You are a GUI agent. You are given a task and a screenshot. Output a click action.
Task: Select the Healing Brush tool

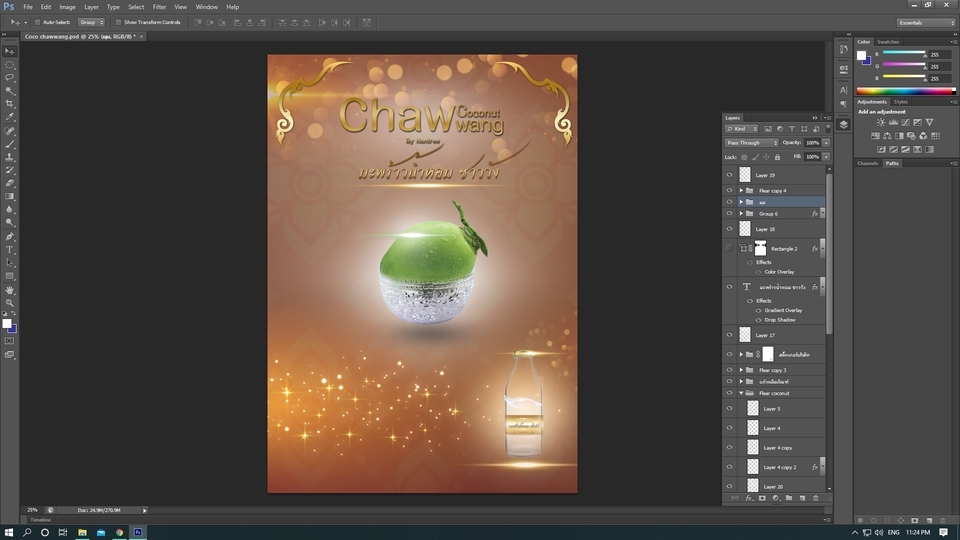tap(9, 131)
